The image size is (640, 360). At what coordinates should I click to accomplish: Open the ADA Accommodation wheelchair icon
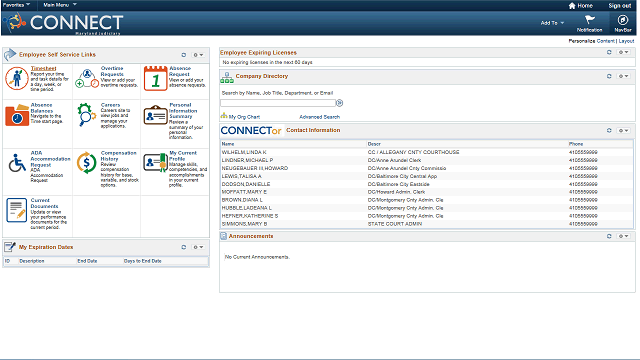coord(17,163)
